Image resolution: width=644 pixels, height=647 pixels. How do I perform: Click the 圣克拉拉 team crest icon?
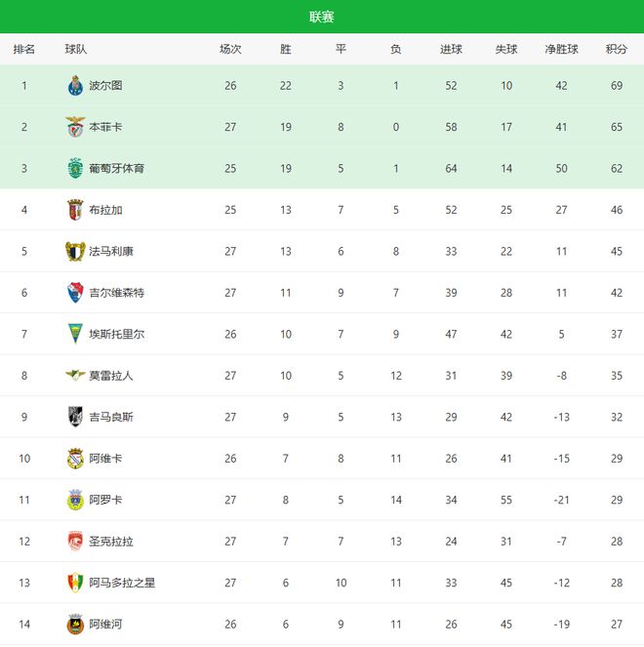75,541
